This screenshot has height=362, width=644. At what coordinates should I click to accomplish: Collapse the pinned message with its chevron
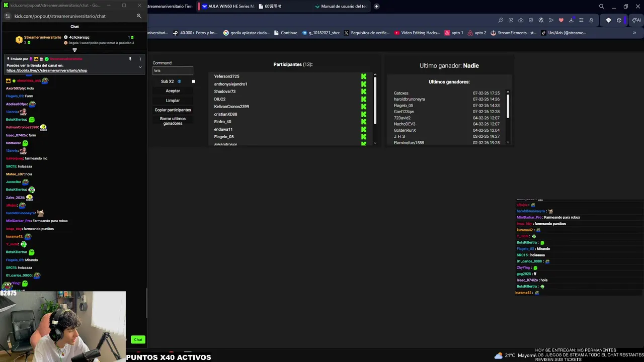pos(140,67)
